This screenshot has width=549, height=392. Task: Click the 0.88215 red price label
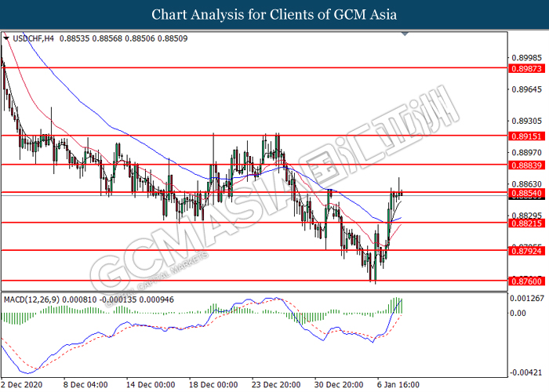pyautogui.click(x=526, y=223)
